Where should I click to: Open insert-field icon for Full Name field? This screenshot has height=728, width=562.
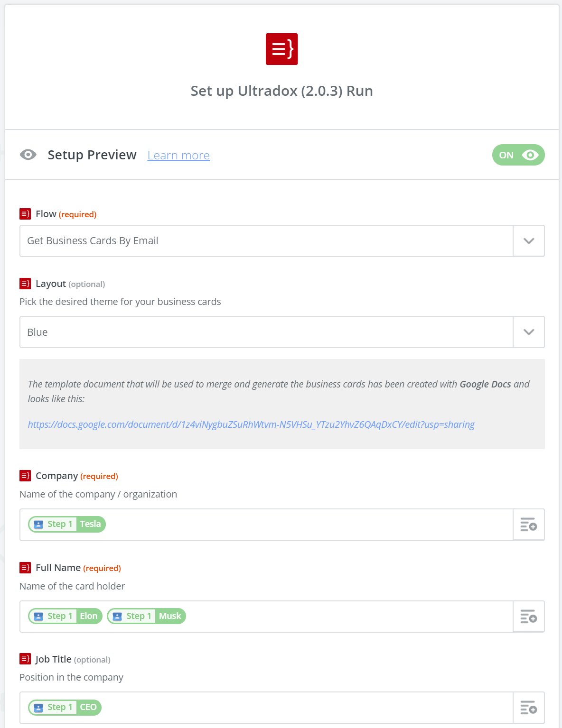528,617
